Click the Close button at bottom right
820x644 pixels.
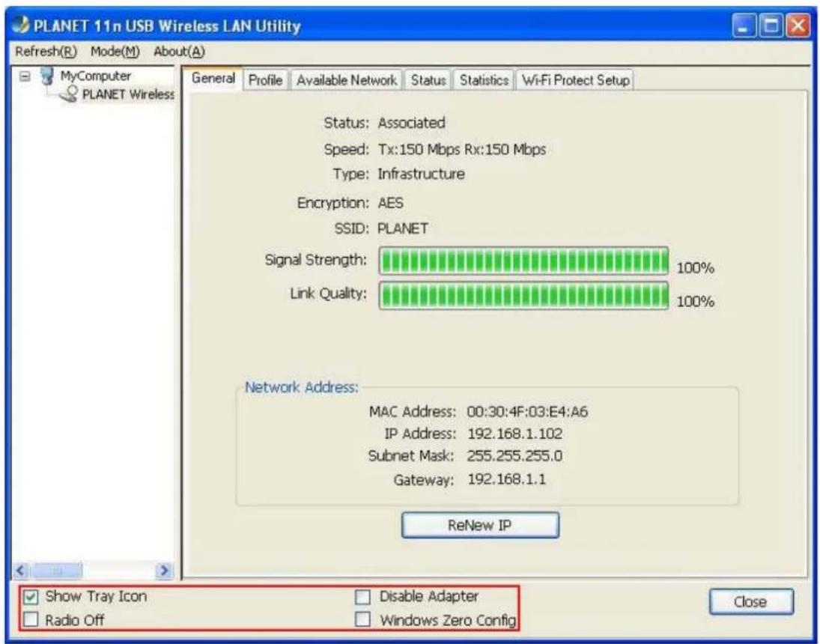pos(751,601)
